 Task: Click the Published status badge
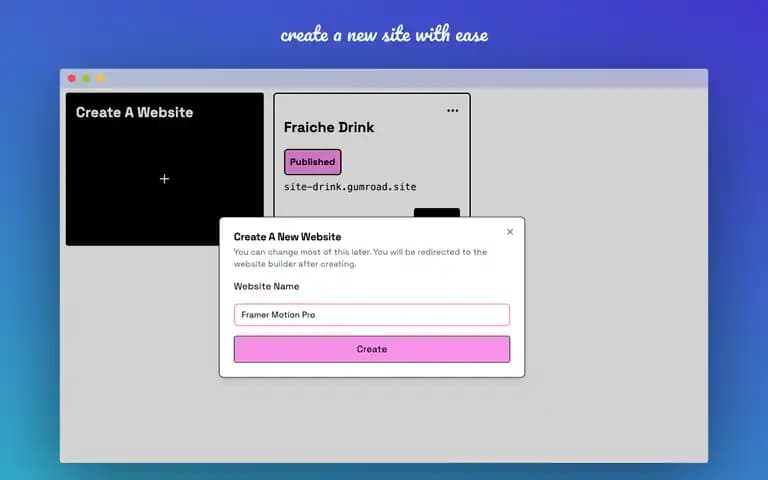click(x=312, y=162)
